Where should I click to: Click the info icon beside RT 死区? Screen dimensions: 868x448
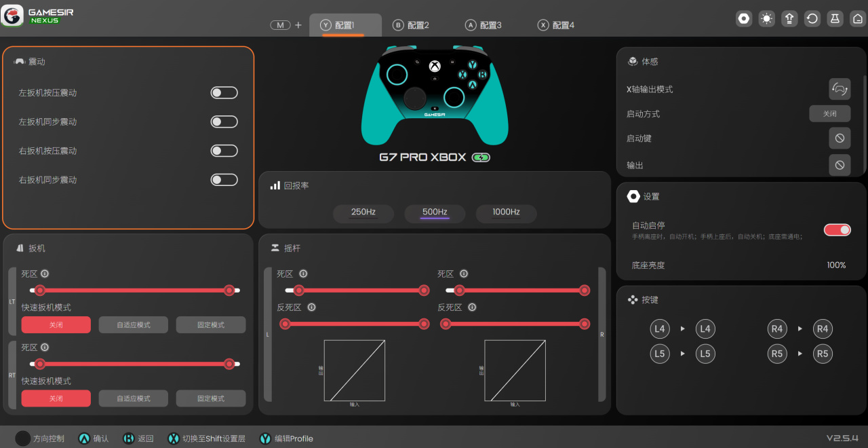tap(45, 347)
